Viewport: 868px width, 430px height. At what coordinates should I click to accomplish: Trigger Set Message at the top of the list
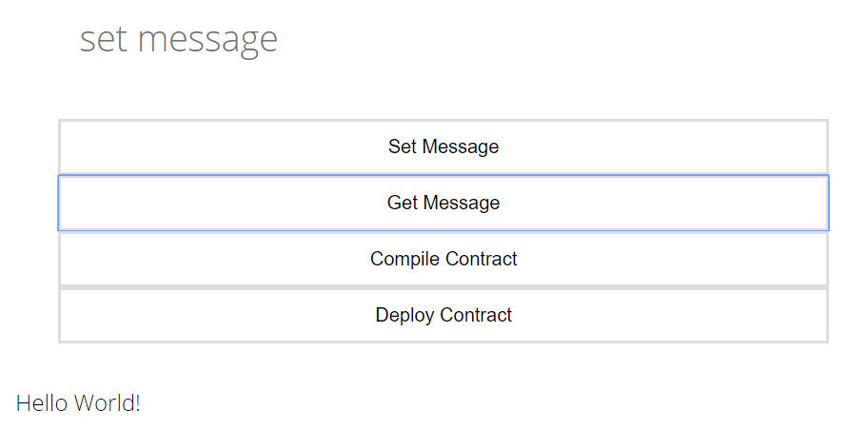[x=444, y=147]
